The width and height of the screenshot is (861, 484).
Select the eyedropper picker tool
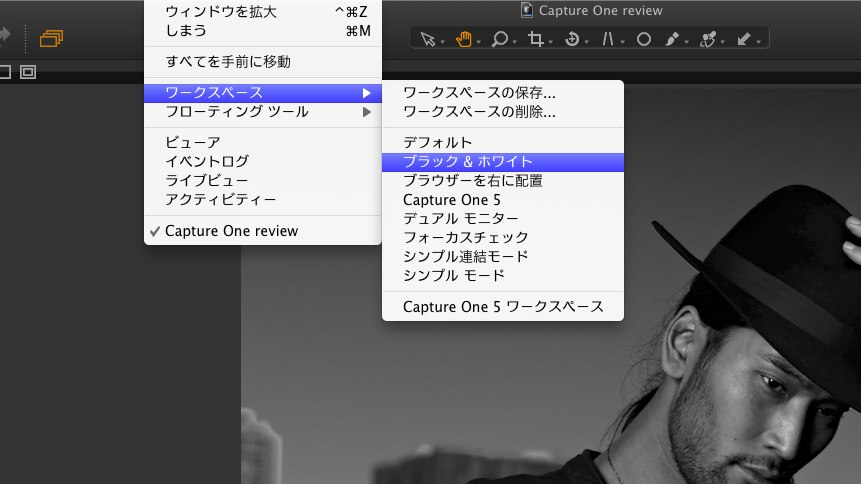pos(672,39)
